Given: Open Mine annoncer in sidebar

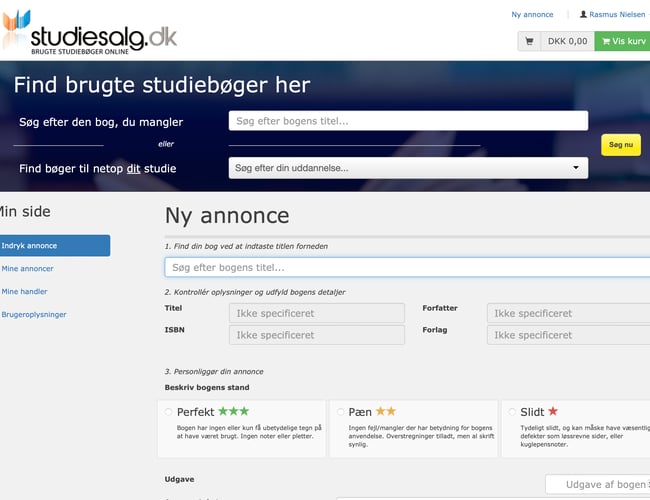Looking at the screenshot, I should pyautogui.click(x=27, y=269).
